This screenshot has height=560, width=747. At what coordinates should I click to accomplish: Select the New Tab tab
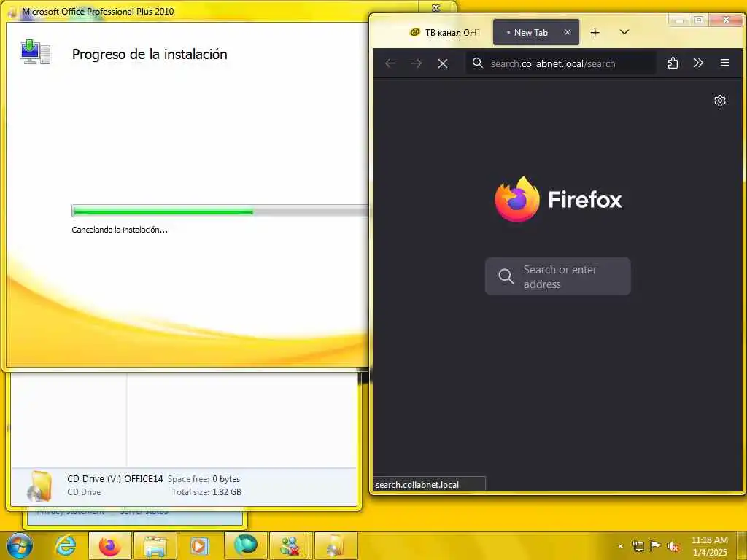pos(536,32)
